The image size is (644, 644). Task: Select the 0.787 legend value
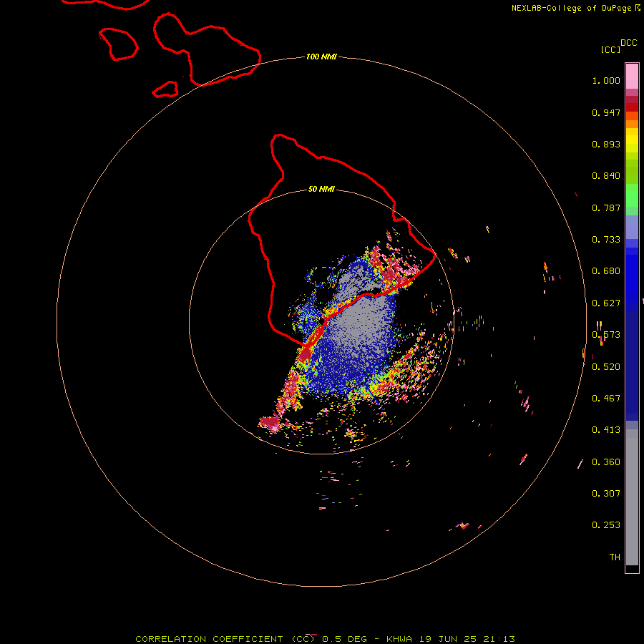pyautogui.click(x=606, y=208)
